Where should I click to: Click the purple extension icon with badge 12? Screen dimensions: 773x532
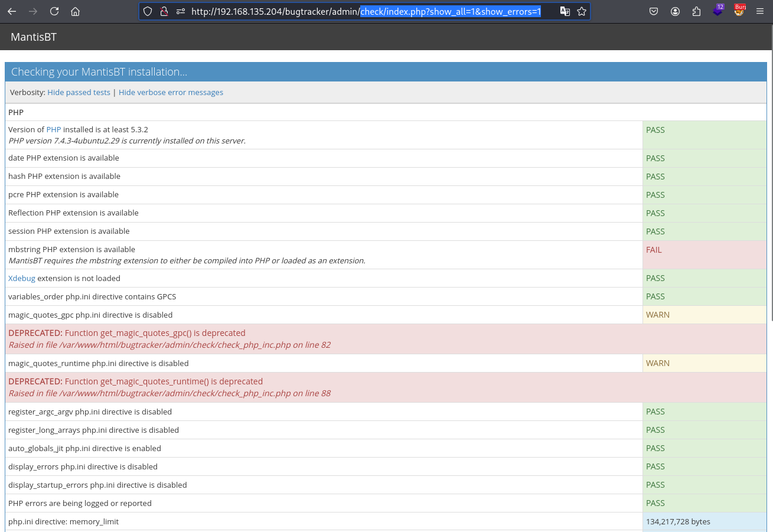[x=718, y=10]
